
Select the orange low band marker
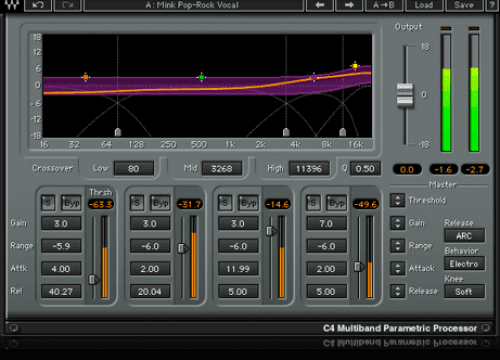coord(86,77)
